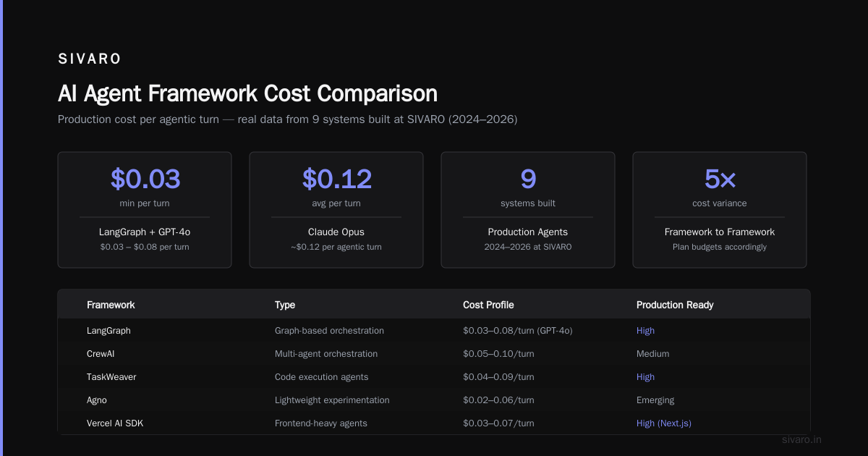Open the sivaro.in footer link

coord(802,439)
